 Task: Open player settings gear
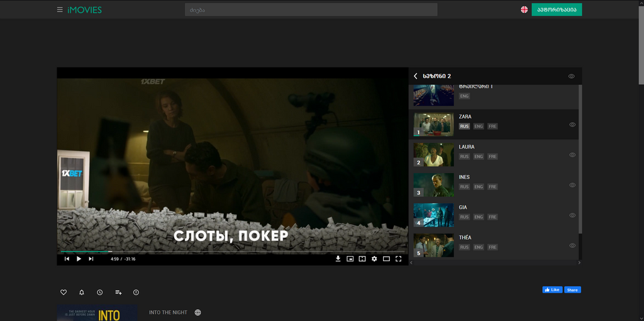[374, 259]
